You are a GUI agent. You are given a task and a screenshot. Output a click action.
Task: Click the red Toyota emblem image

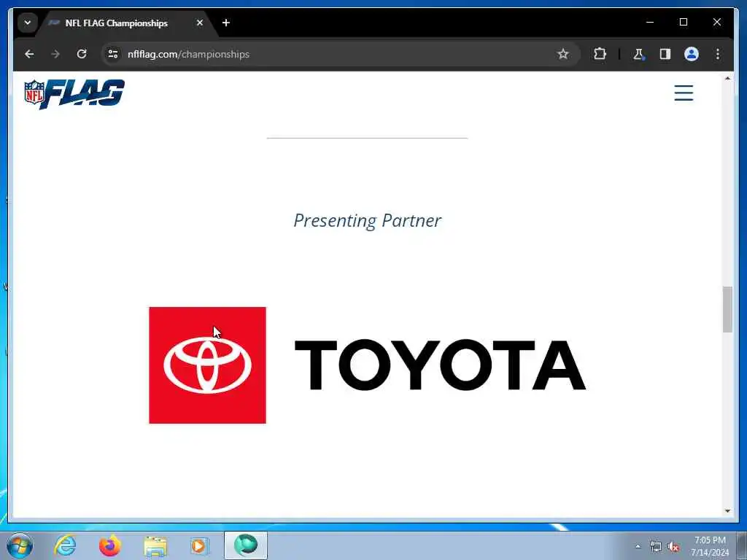[x=207, y=365]
